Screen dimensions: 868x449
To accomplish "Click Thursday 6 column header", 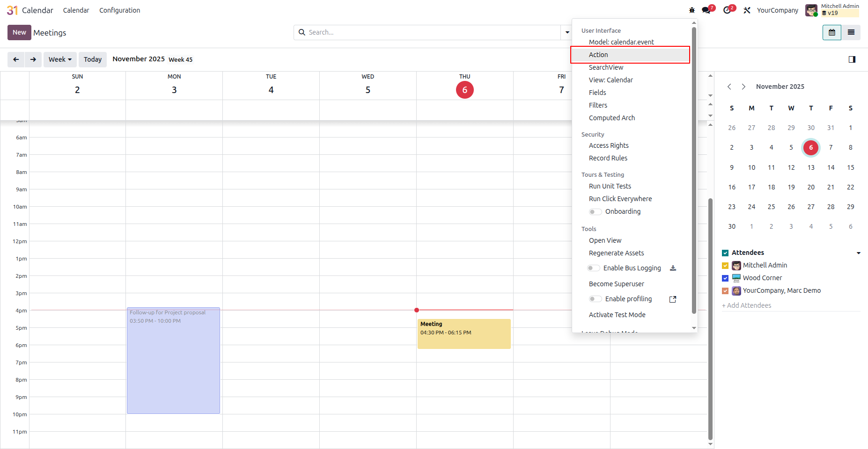I will 464,86.
